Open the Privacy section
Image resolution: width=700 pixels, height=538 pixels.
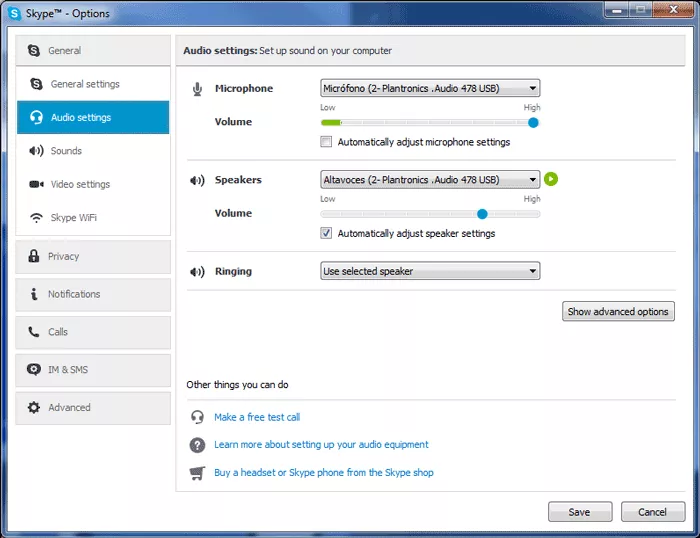(93, 256)
